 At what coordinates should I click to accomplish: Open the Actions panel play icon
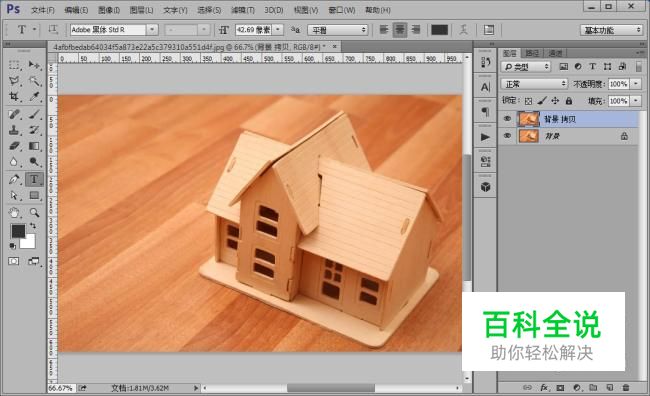pyautogui.click(x=485, y=137)
